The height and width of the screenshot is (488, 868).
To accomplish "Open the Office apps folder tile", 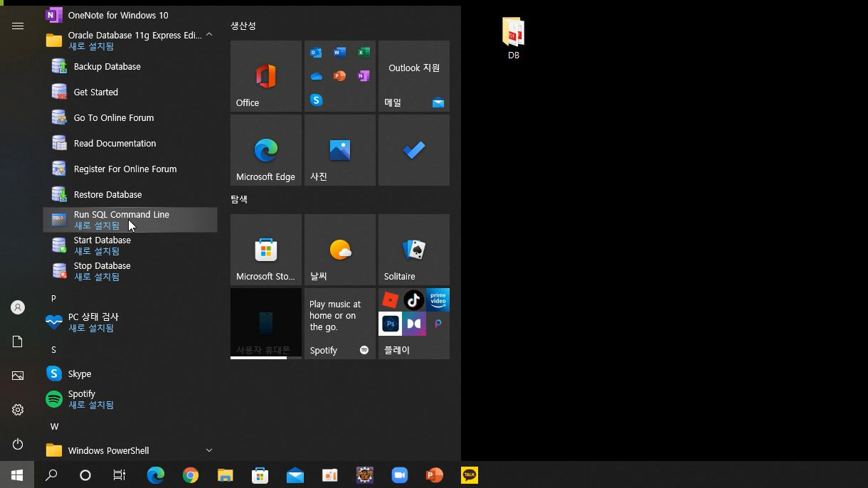I will point(340,76).
